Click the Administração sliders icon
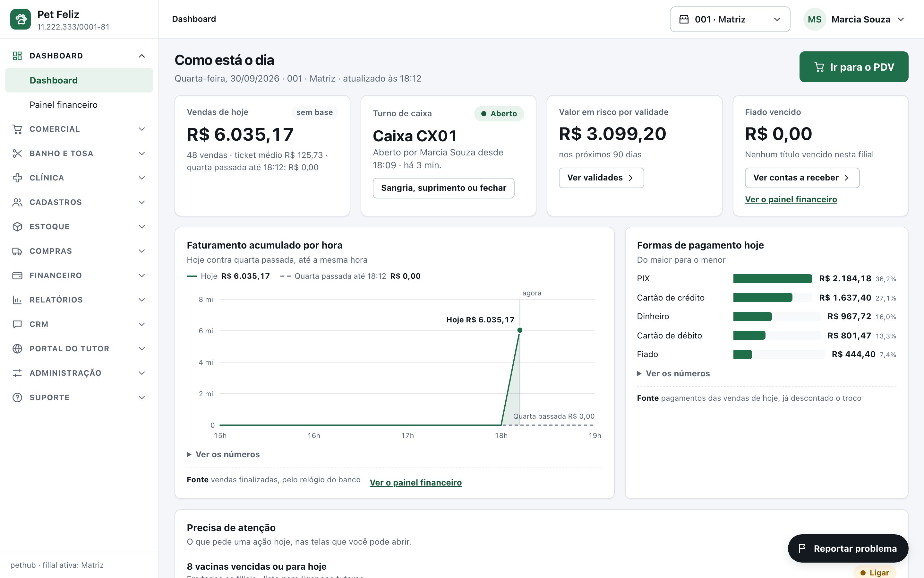924x578 pixels. [x=17, y=373]
